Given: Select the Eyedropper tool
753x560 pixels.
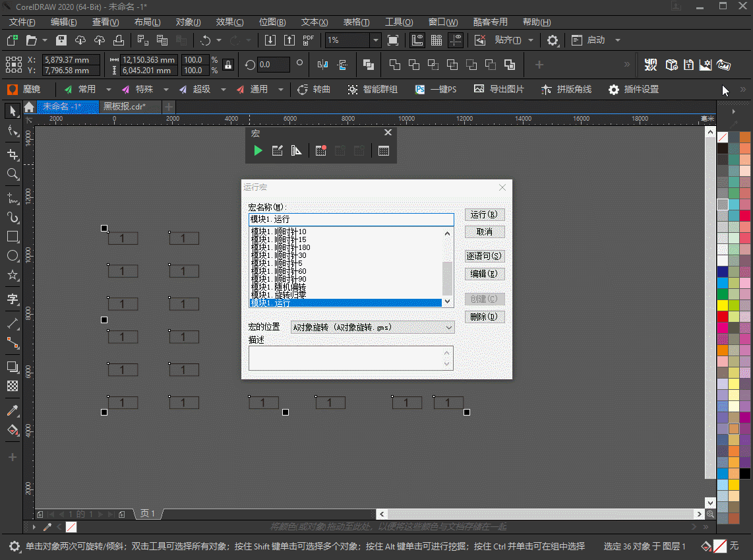Looking at the screenshot, I should coord(13,411).
